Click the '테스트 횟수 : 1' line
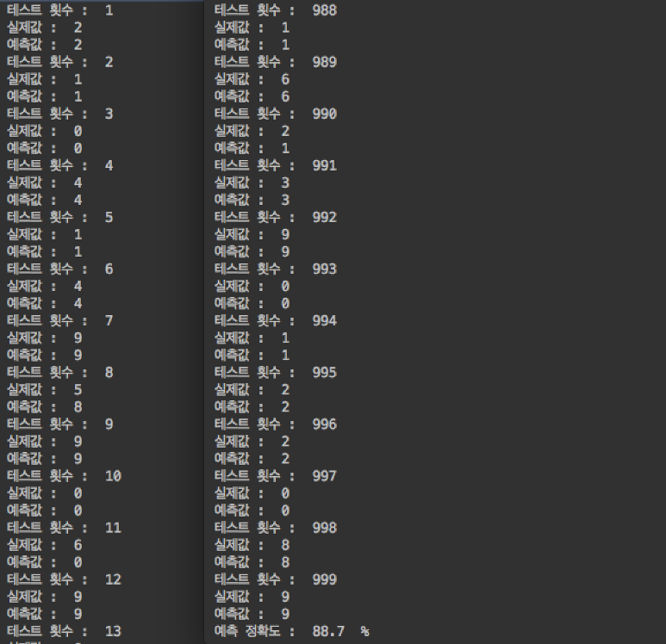666x644 pixels. coord(59,10)
